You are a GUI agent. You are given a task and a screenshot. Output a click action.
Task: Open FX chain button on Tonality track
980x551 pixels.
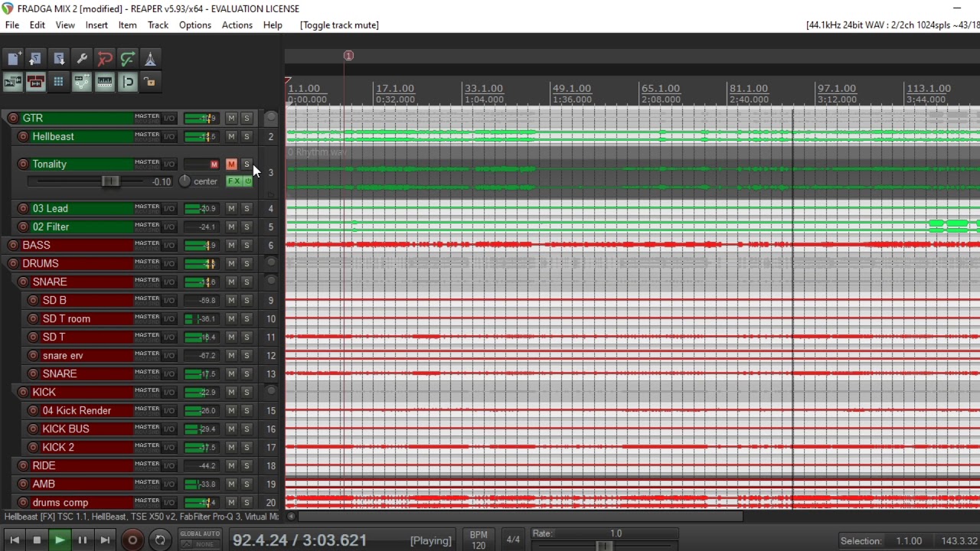tap(234, 181)
